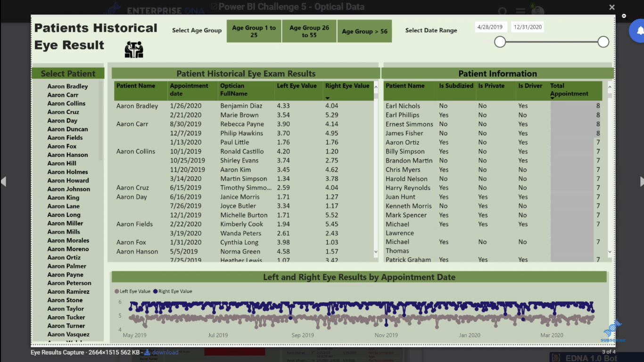Click Left Eye Value legend marker
Image resolution: width=644 pixels, height=362 pixels.
tap(117, 291)
